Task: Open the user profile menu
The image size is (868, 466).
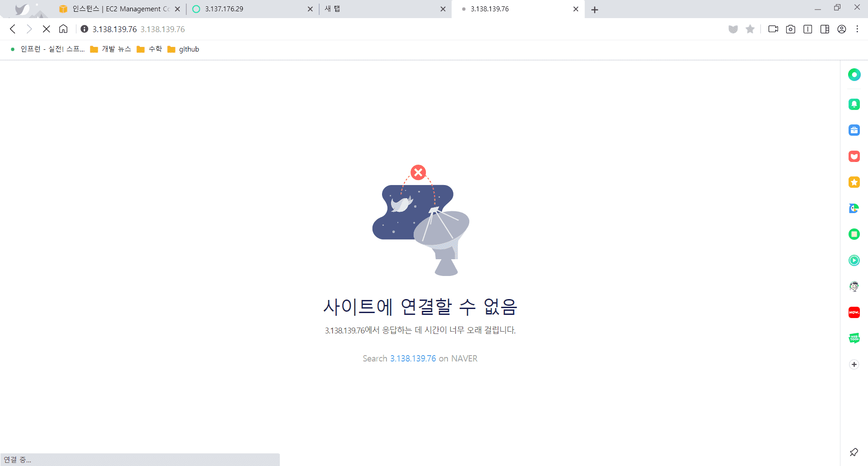Action: pyautogui.click(x=841, y=29)
